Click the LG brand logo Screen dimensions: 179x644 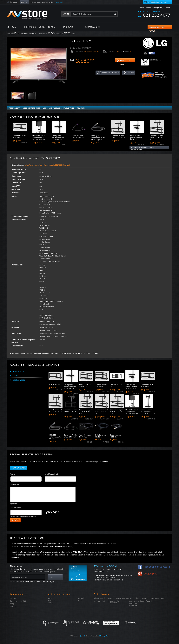[x=155, y=43]
